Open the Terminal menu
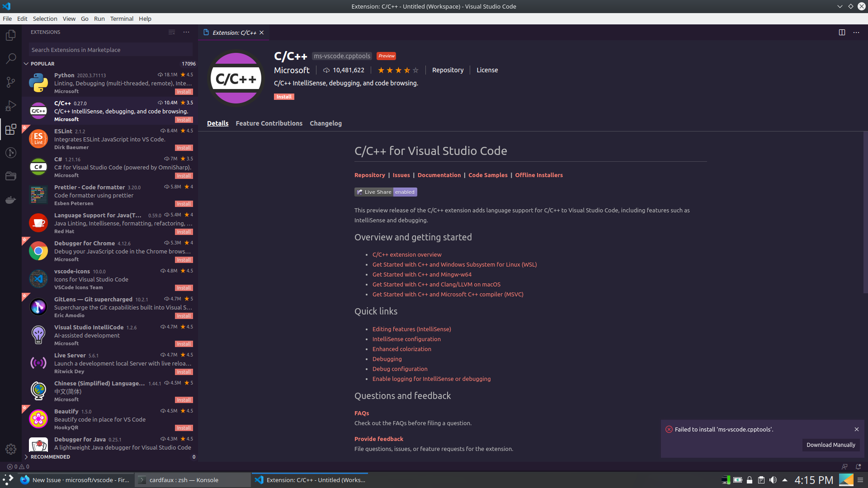Viewport: 868px width, 488px height. click(x=121, y=19)
